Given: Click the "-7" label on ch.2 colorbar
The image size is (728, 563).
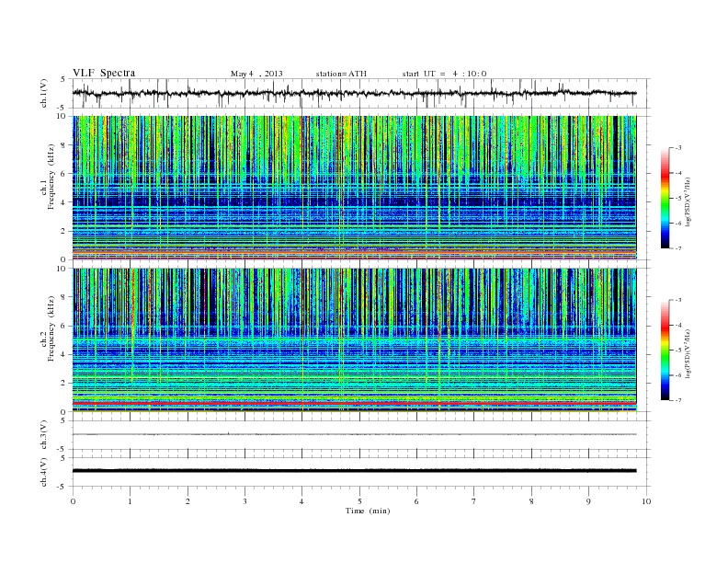Looking at the screenshot, I should tap(678, 400).
